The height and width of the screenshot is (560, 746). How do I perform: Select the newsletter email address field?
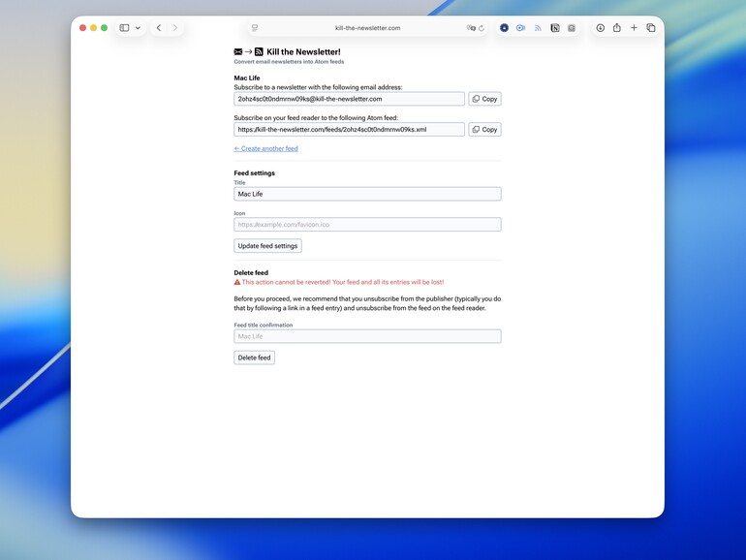pos(349,99)
